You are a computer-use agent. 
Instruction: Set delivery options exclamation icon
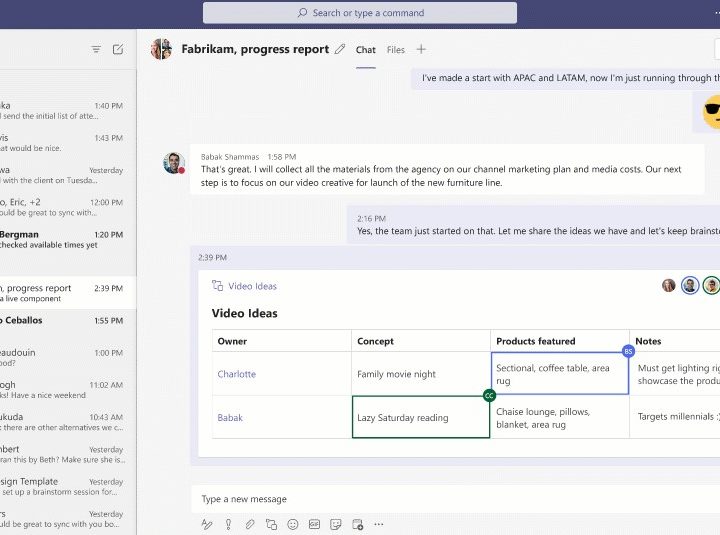[228, 524]
